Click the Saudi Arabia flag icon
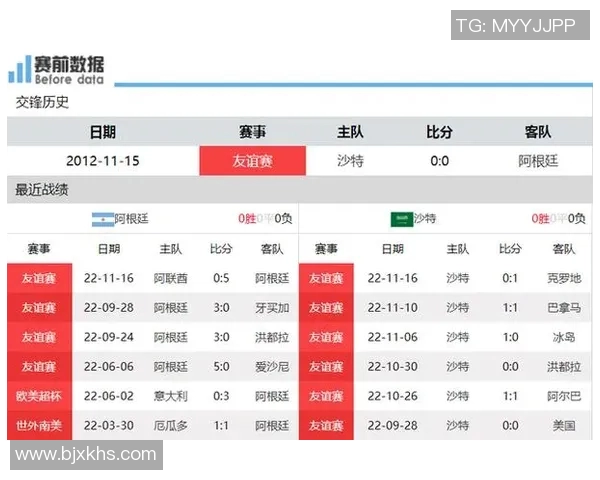This screenshot has height=480, width=600. (402, 219)
